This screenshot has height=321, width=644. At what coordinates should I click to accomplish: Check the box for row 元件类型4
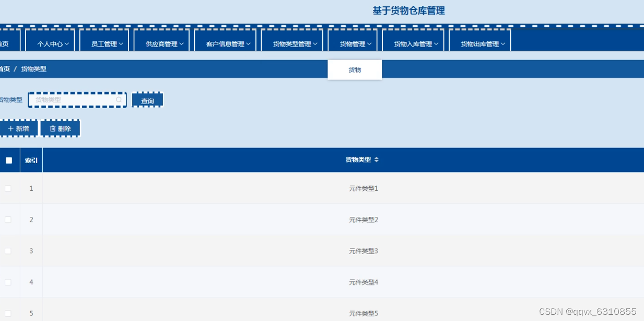click(x=8, y=282)
